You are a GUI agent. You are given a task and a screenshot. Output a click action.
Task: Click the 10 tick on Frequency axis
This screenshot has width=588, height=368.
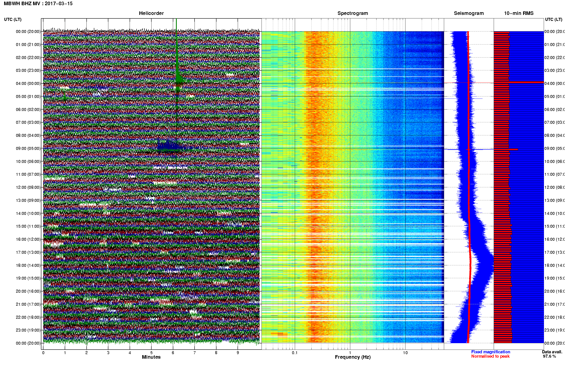405,353
